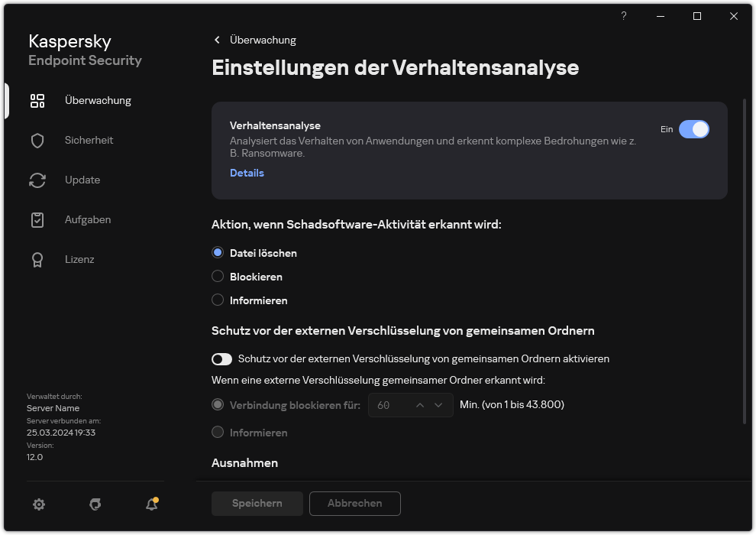Open Details about Verhaltensanalyse

pyautogui.click(x=247, y=173)
